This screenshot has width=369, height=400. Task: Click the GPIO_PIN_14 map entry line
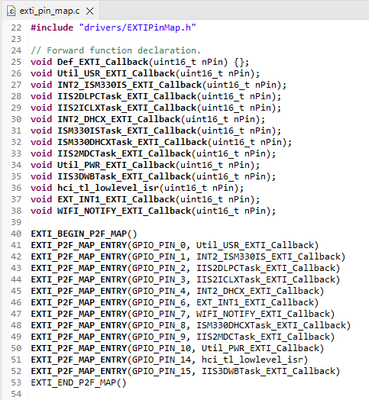(169, 360)
